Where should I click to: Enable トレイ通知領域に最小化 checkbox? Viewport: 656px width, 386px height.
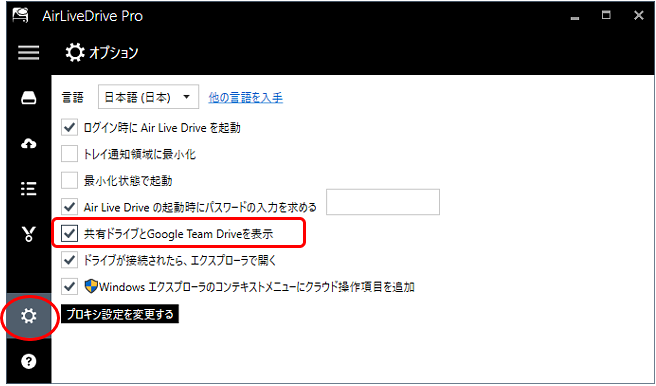pyautogui.click(x=69, y=154)
